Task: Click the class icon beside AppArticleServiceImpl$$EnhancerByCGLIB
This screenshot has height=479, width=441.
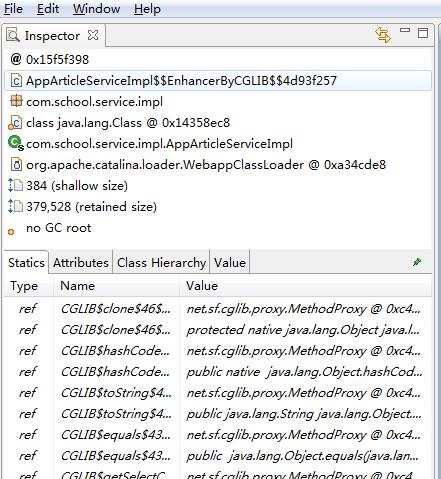Action: point(16,81)
